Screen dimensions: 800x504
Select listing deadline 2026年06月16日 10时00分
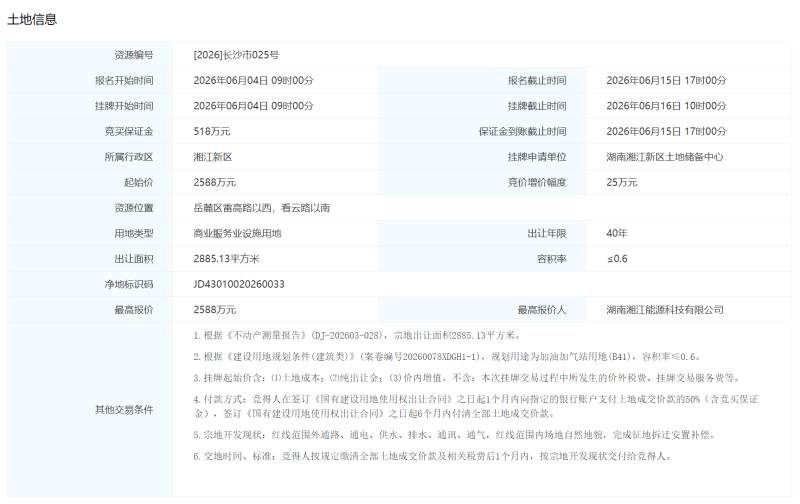(x=666, y=106)
